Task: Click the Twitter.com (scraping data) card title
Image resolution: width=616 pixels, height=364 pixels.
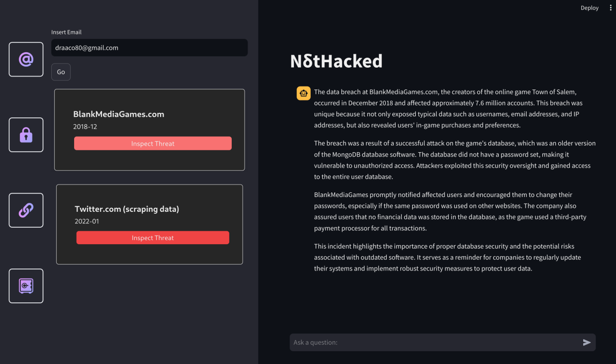Action: [127, 209]
